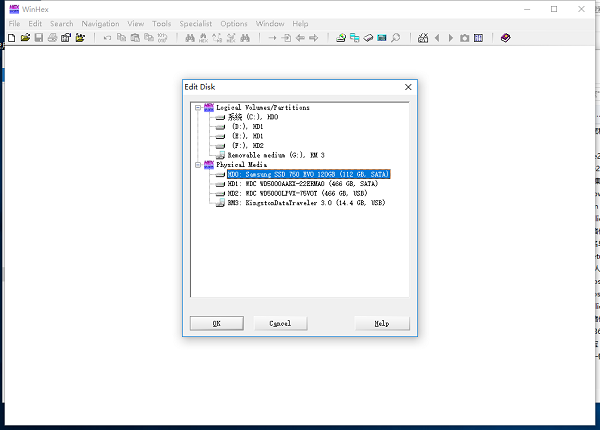Select RM3: Kingston DataTraveler 3.0 entry

[x=306, y=203]
